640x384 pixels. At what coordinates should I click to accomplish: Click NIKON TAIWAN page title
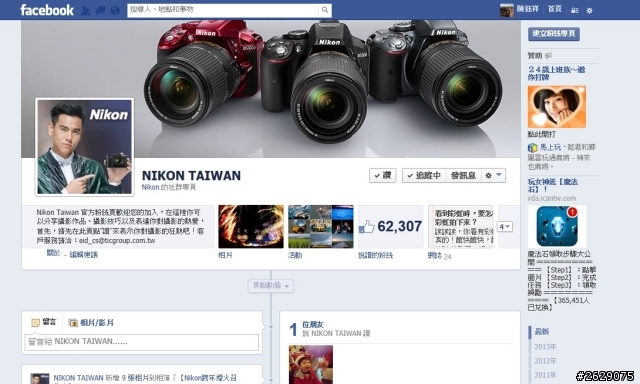click(x=191, y=175)
